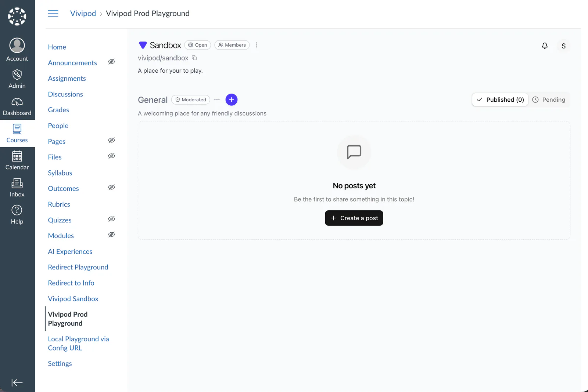Open the S user avatar

coord(563,46)
